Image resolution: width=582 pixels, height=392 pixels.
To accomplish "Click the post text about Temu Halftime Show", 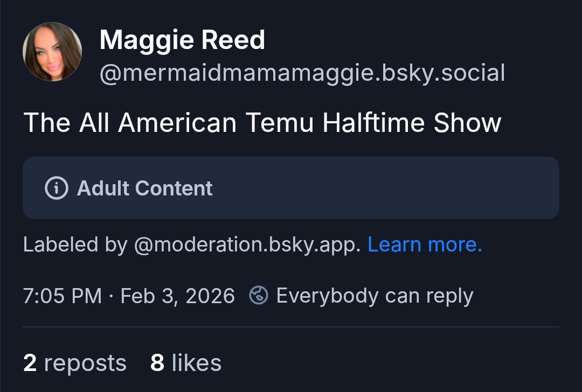I will (x=262, y=123).
